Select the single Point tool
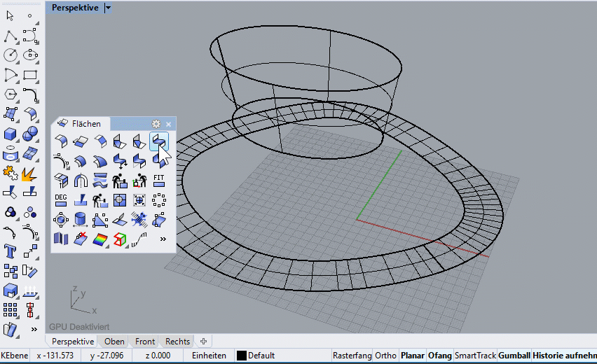Image resolution: width=597 pixels, height=364 pixels. (x=30, y=16)
